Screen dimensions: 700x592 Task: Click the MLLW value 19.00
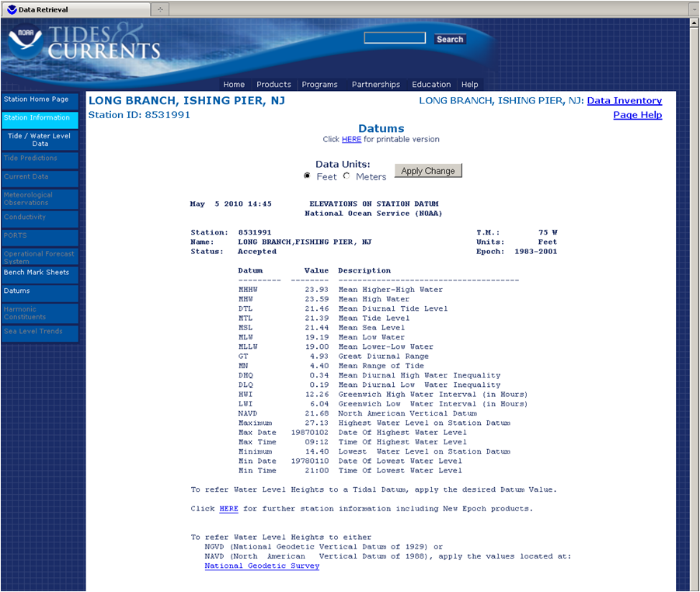pos(316,347)
